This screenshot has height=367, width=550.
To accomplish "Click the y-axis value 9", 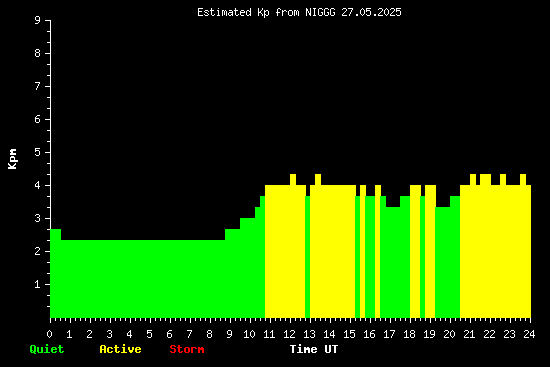I will point(38,20).
